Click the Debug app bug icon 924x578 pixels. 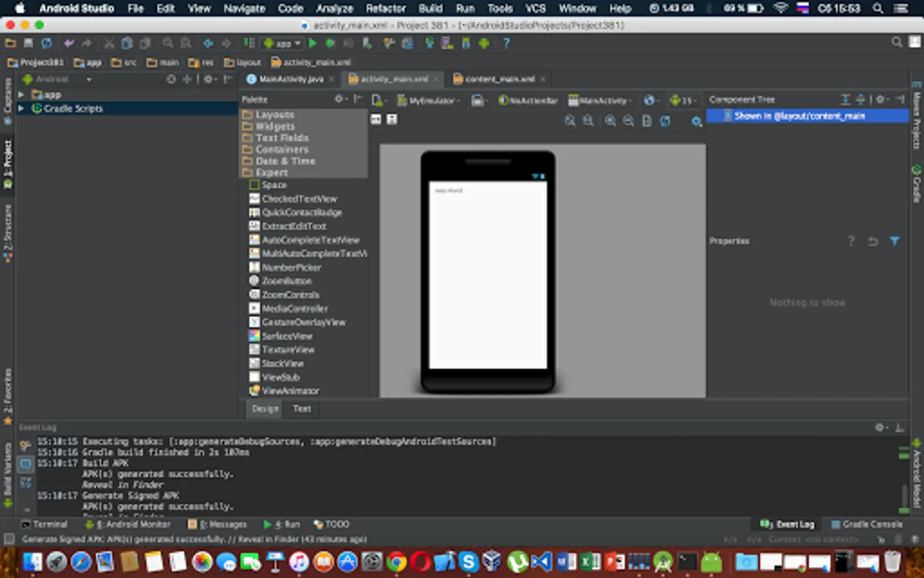[x=330, y=43]
